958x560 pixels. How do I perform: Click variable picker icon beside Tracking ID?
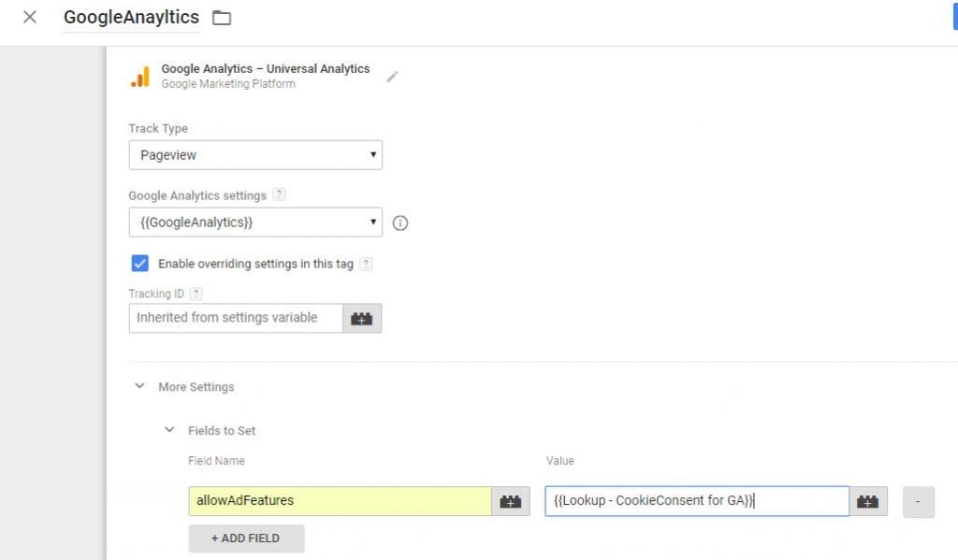(362, 318)
